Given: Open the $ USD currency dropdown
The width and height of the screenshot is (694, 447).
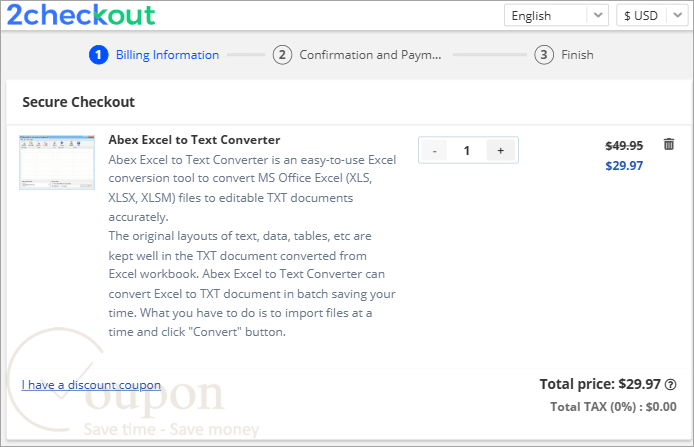Looking at the screenshot, I should (652, 15).
